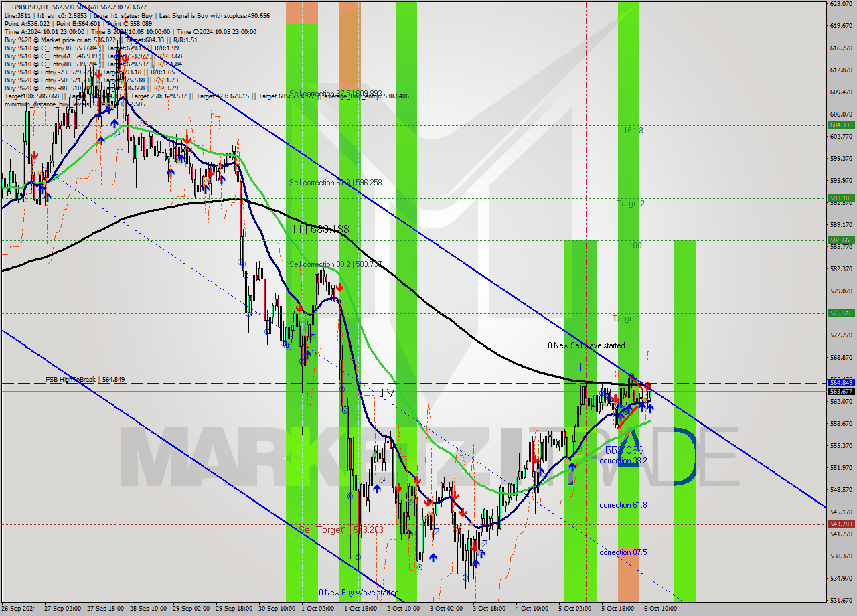This screenshot has height=616, width=857.
Task: Click the '5 Oct 18:00' time axis label
Action: pyautogui.click(x=618, y=609)
